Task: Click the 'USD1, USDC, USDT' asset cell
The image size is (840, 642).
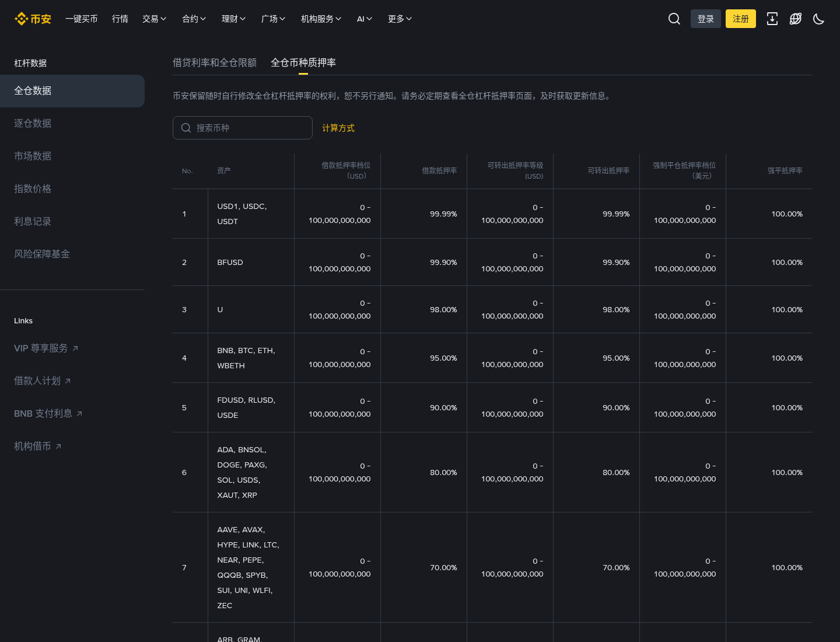Action: 251,214
